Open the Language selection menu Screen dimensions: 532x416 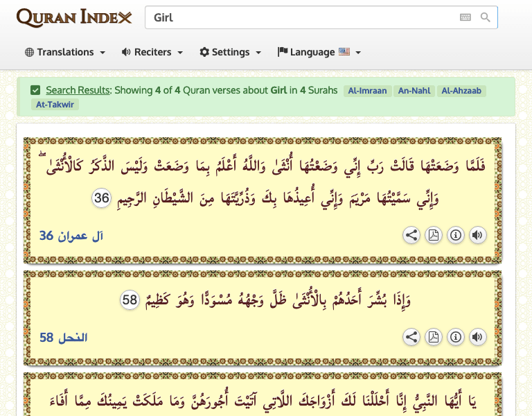[x=319, y=52]
